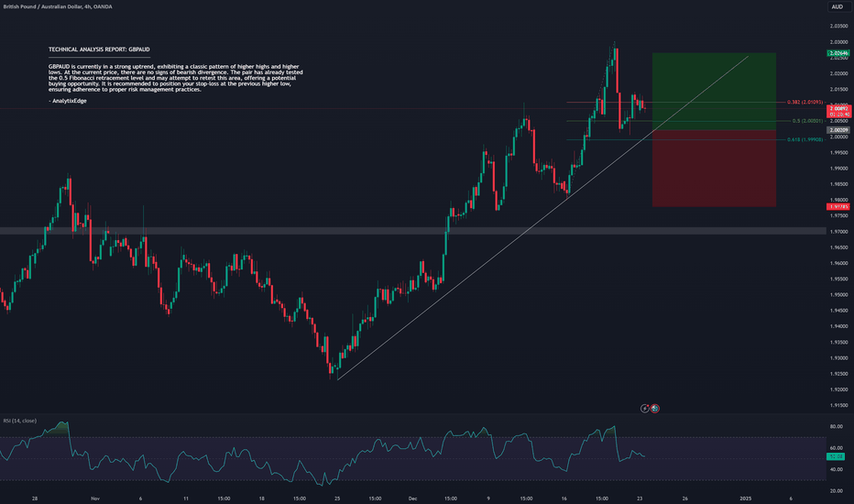Click the '18' date on the time axis
Viewport: 854px width, 504px height.
pos(261,498)
